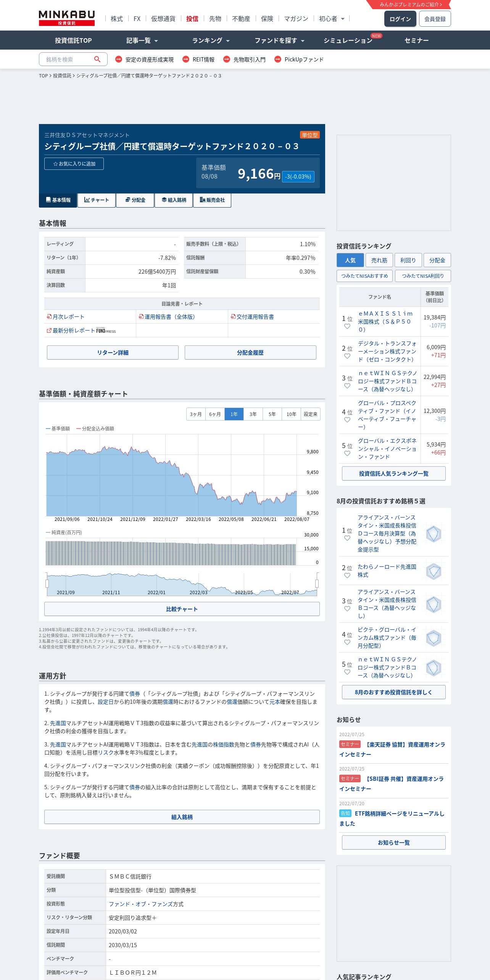The height and width of the screenshot is (980, 490).
Task: Click heart icon for グローバル・エクスポネンシャル fund
Action: (x=347, y=453)
